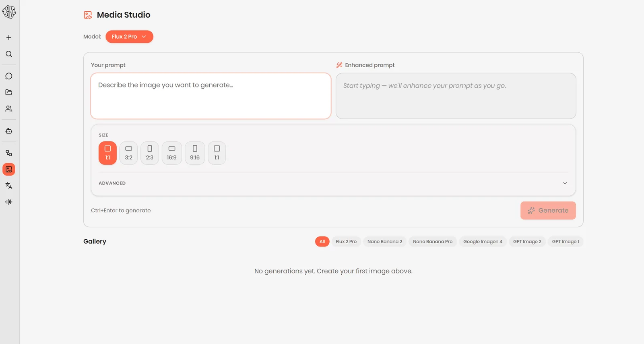
Task: Filter gallery by GPT Image 2
Action: [527, 242]
